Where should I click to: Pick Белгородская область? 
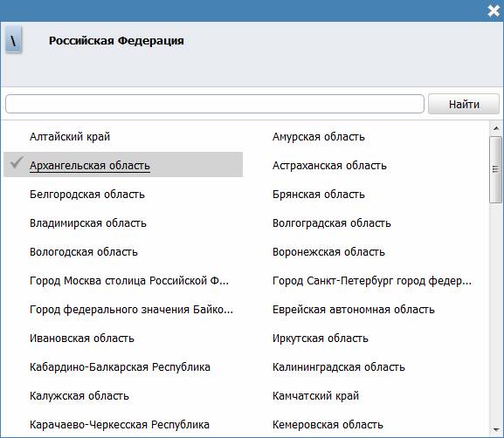87,195
